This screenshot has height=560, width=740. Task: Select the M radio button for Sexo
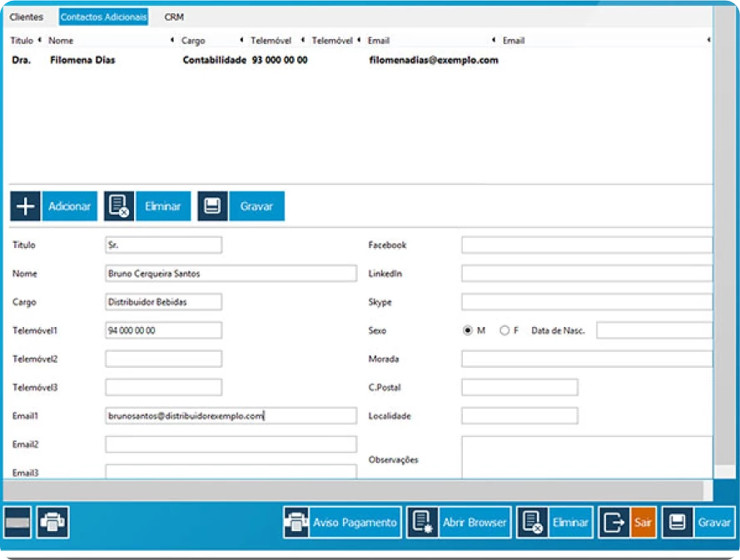468,330
